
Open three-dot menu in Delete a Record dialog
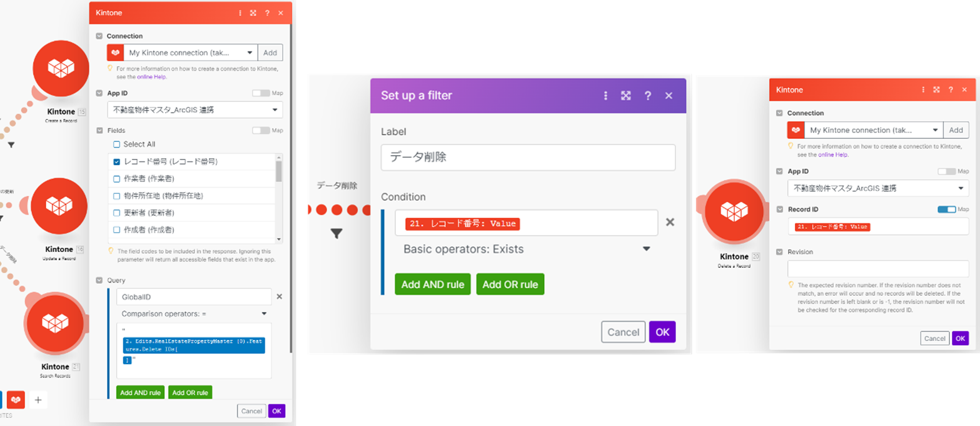tap(923, 90)
